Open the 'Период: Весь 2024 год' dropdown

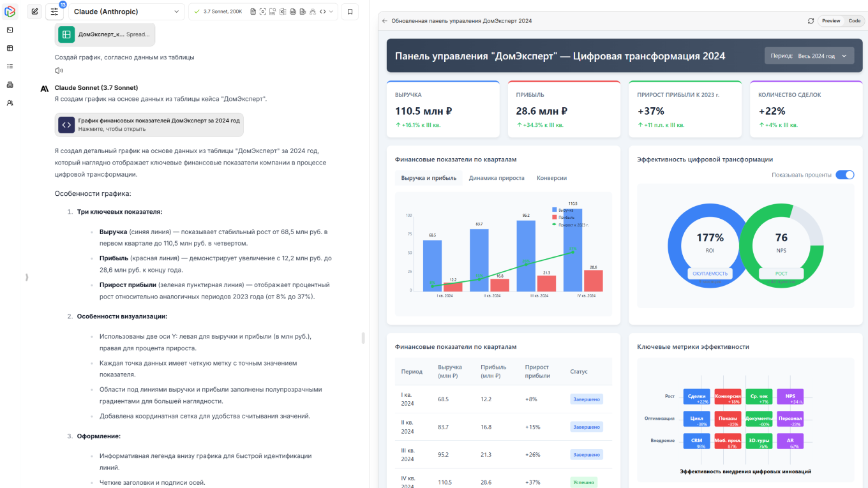pyautogui.click(x=809, y=56)
